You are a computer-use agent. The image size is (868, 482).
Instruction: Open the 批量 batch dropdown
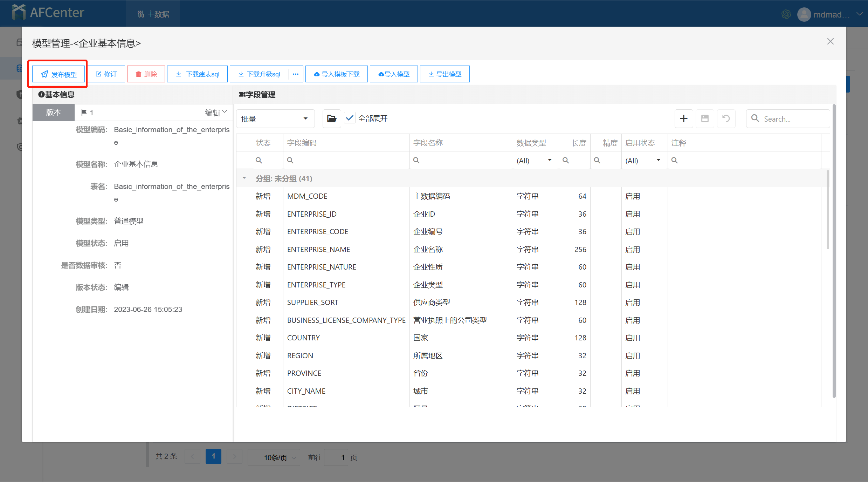(275, 119)
